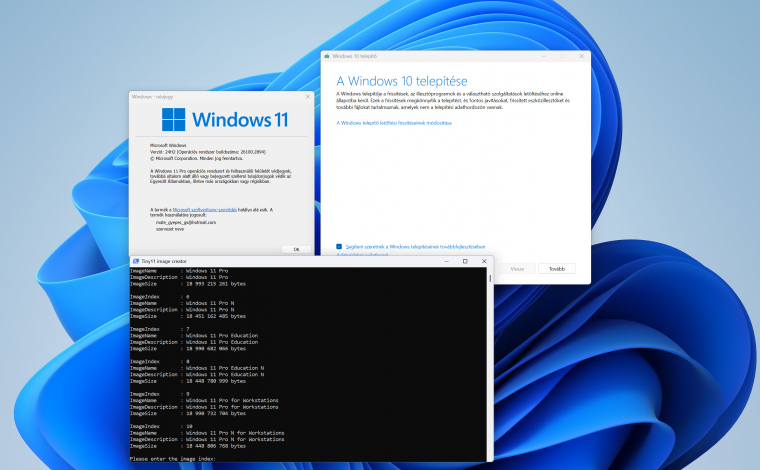The height and width of the screenshot is (470, 760).
Task: Click the console vertical scrollbar thumb
Action: pos(490,278)
